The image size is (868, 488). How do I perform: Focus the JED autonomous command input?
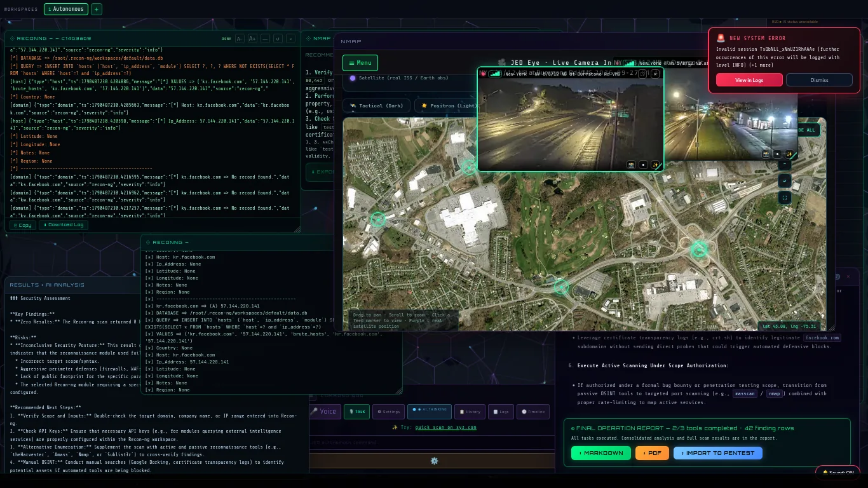432,442
